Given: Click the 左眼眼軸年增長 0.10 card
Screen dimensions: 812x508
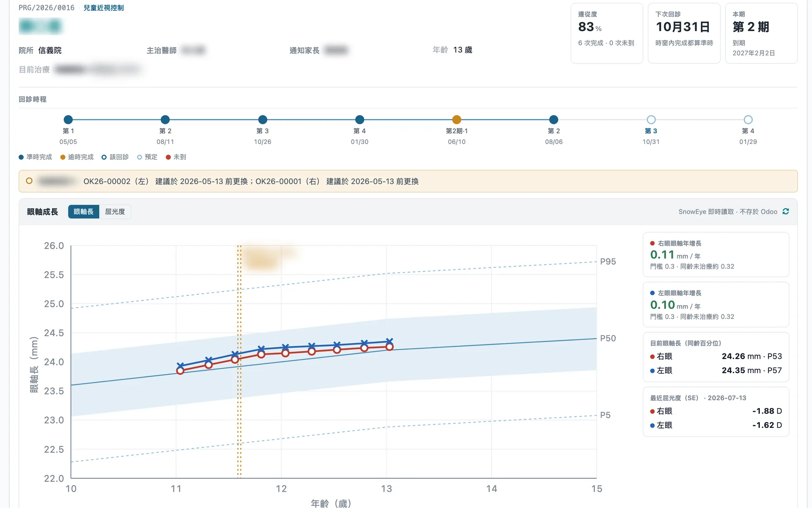Looking at the screenshot, I should tap(716, 305).
